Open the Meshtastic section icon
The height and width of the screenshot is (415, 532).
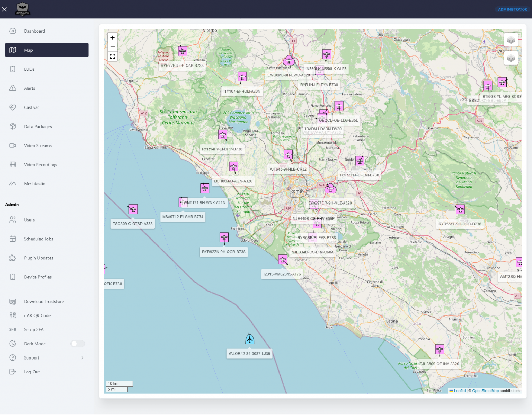pos(12,184)
